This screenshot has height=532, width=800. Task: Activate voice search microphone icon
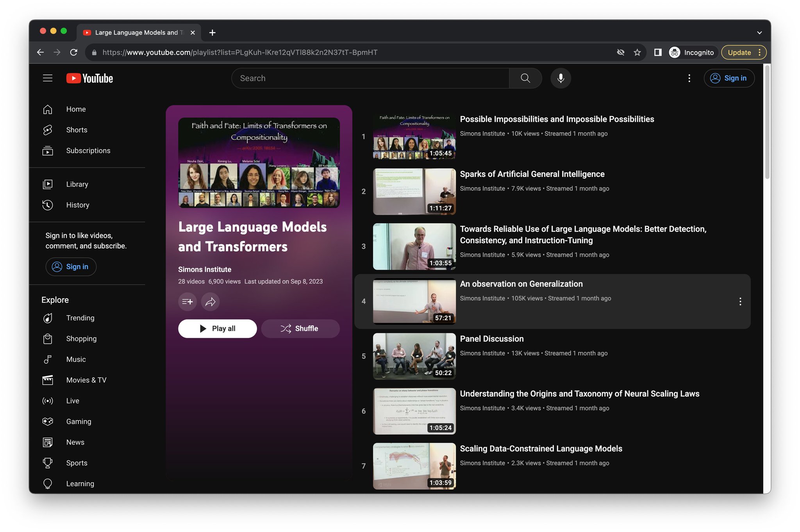561,78
